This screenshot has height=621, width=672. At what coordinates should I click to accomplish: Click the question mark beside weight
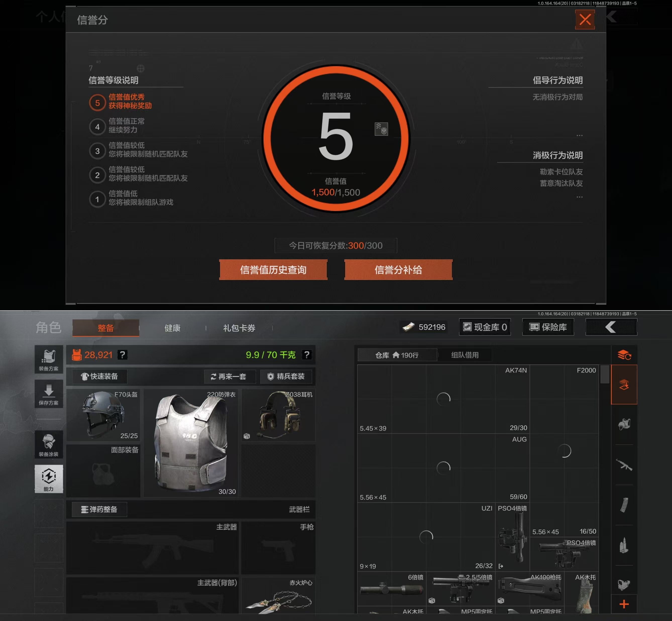click(307, 355)
